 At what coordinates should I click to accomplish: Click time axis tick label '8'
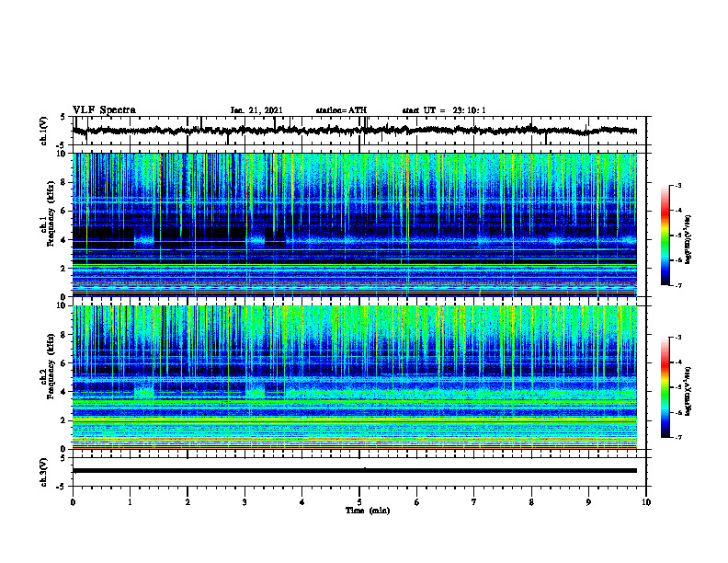[531, 502]
